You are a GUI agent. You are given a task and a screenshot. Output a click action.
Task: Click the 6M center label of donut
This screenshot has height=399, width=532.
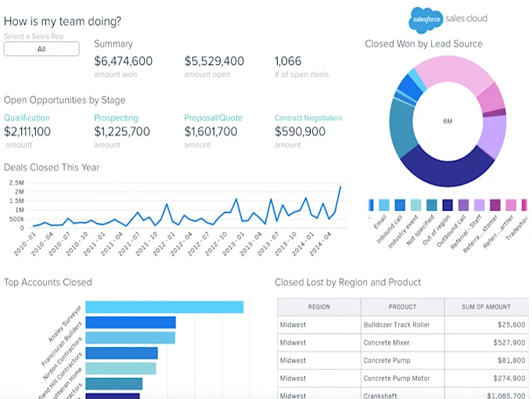click(447, 121)
